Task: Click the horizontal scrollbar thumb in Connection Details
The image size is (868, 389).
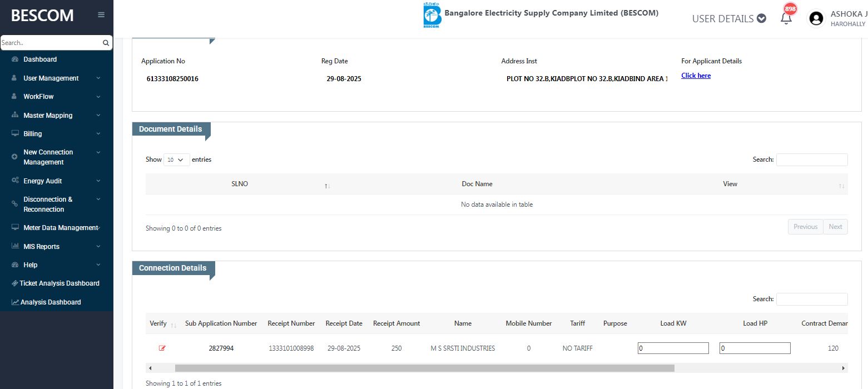Action: coord(424,368)
